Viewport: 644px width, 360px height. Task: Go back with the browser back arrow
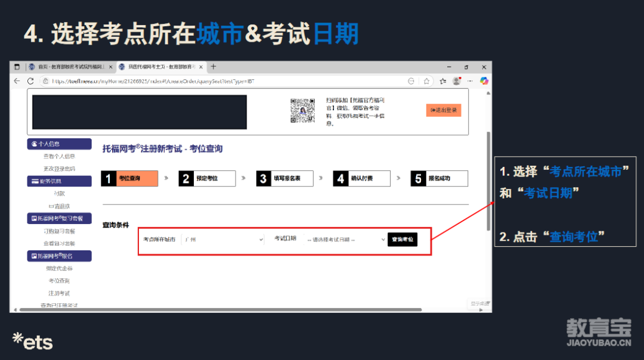[x=17, y=81]
